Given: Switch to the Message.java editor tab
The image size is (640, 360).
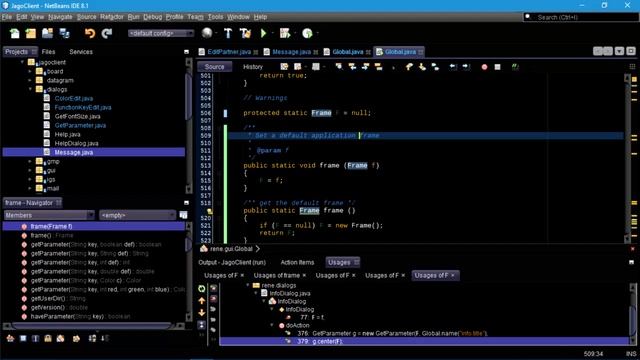Looking at the screenshot, I should click(291, 52).
